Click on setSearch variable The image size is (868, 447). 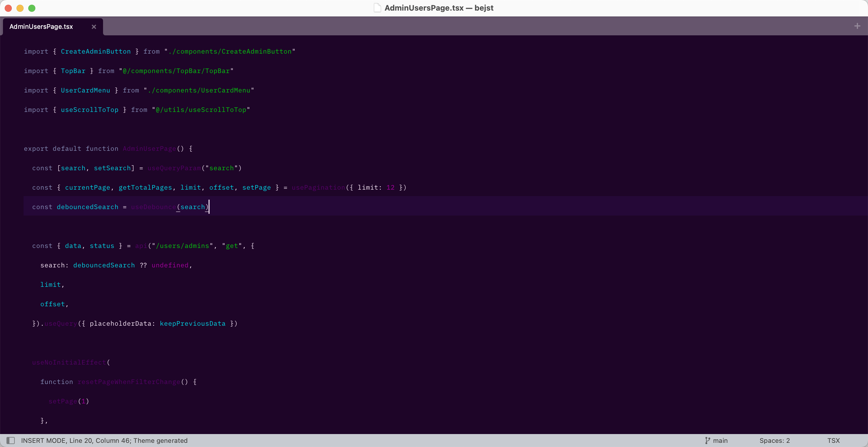pyautogui.click(x=112, y=168)
